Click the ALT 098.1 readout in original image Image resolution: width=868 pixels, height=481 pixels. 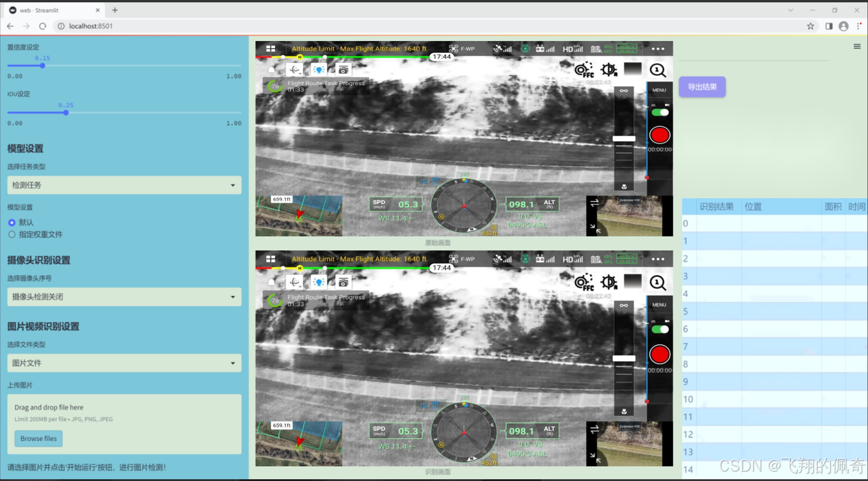coord(532,204)
